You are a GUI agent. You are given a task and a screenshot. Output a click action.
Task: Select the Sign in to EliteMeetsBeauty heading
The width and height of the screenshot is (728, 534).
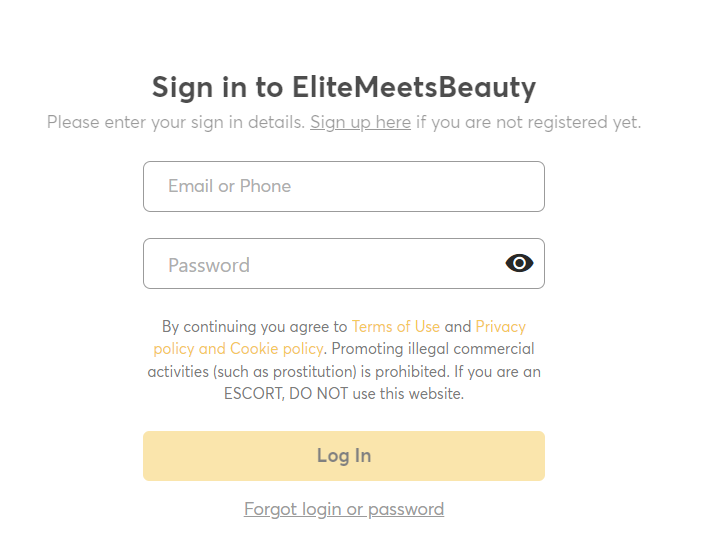coord(344,87)
